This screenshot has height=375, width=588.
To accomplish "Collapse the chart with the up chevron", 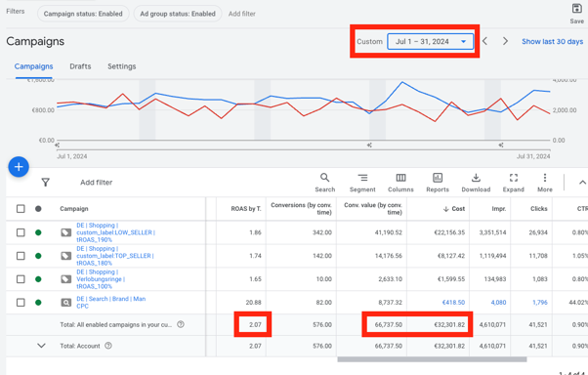I will 582,183.
